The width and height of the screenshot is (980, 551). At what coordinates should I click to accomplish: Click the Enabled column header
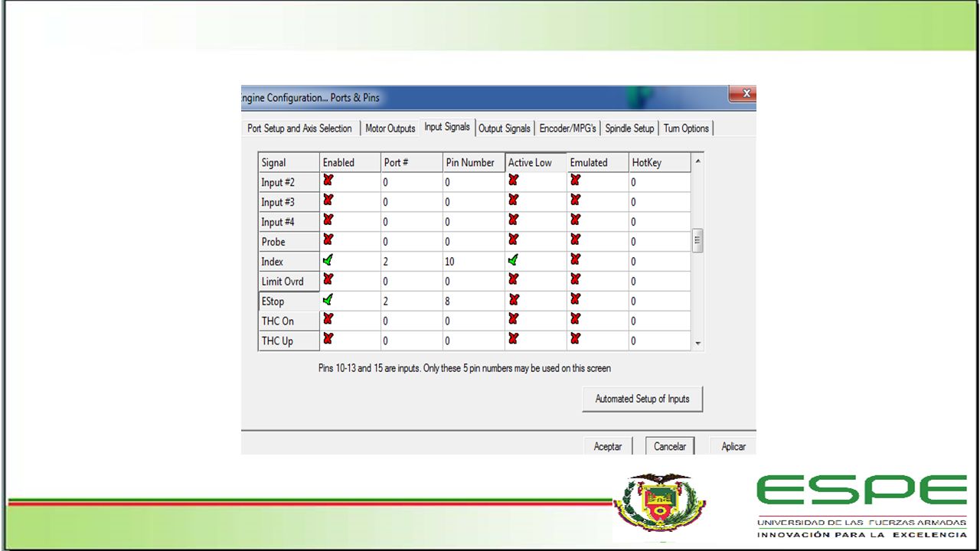[x=350, y=162]
